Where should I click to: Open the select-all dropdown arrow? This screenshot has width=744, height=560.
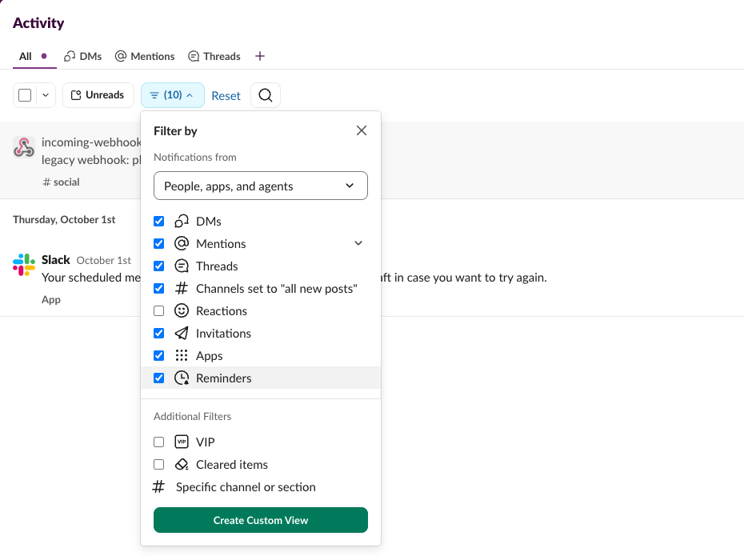(x=46, y=95)
